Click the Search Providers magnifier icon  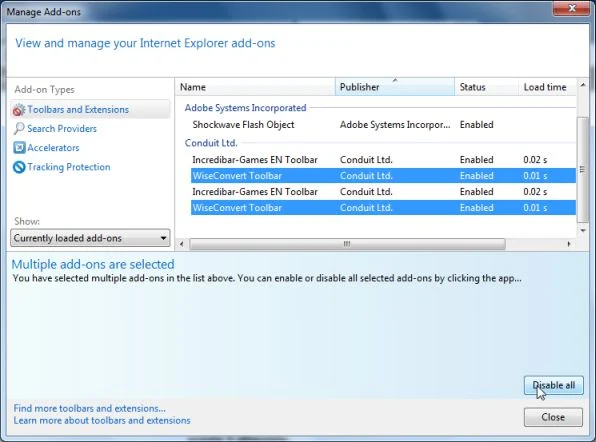19,128
